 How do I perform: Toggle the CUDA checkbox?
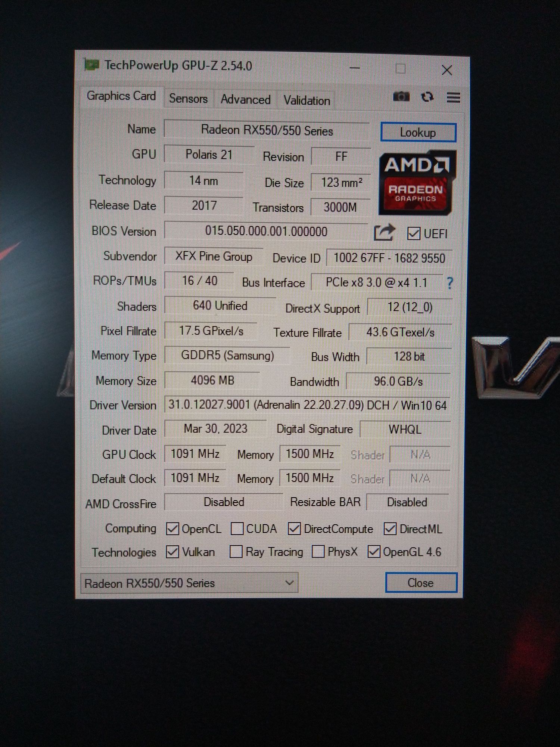click(x=237, y=529)
